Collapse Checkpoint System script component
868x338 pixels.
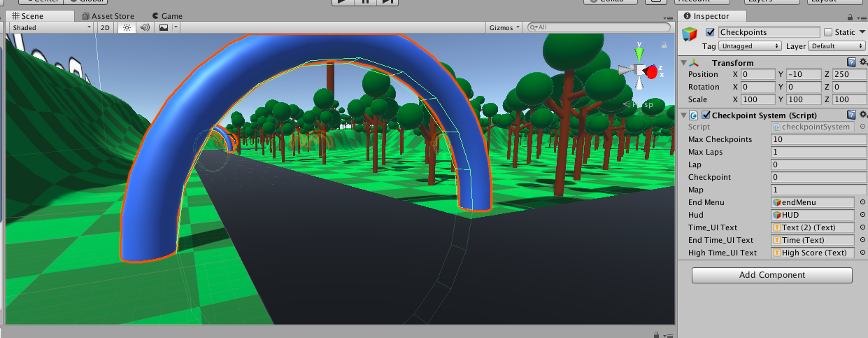683,115
